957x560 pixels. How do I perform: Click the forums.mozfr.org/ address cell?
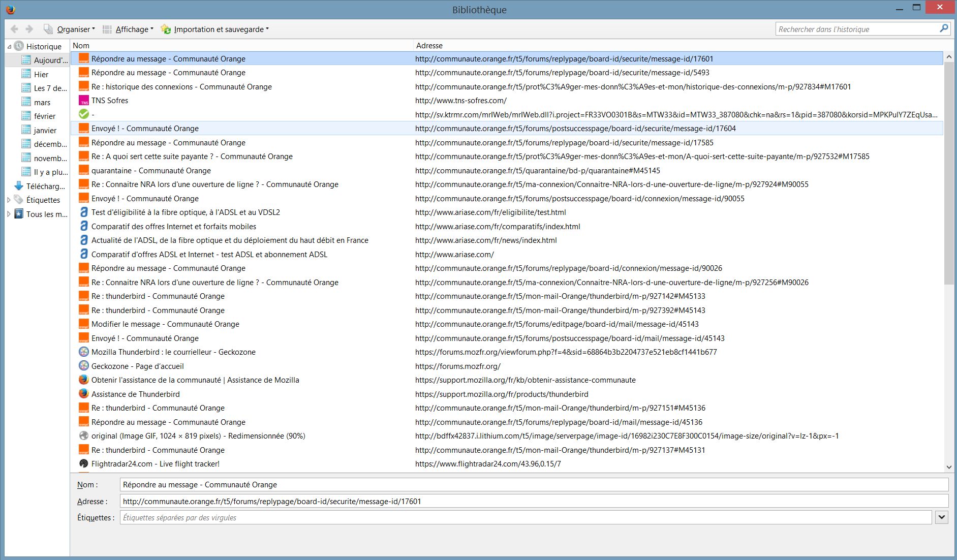click(458, 366)
